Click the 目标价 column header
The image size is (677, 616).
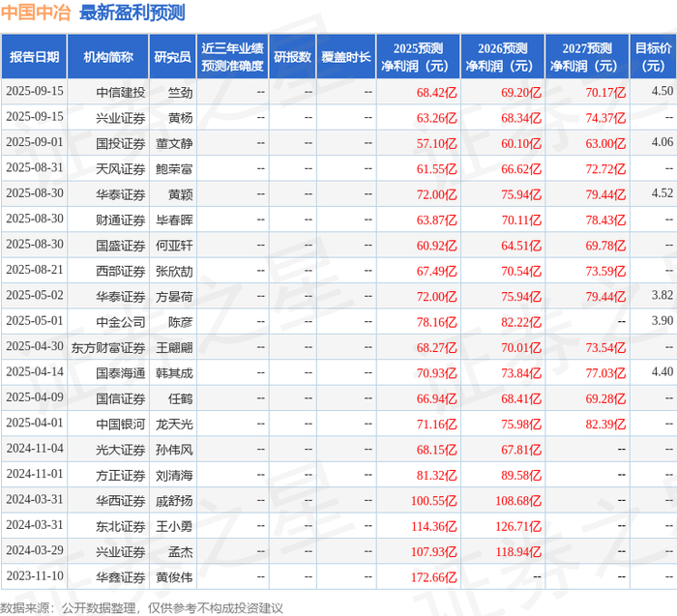(x=653, y=57)
